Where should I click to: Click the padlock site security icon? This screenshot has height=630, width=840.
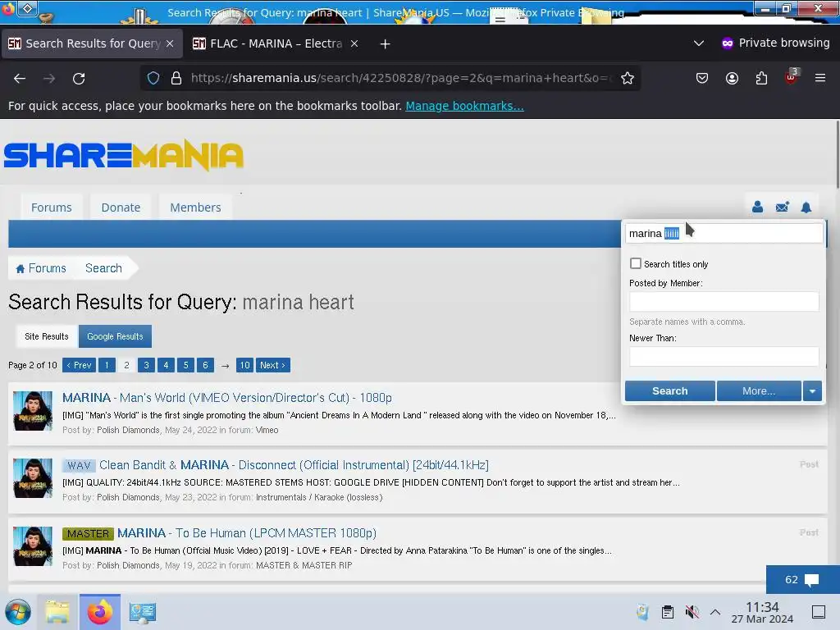pos(176,78)
